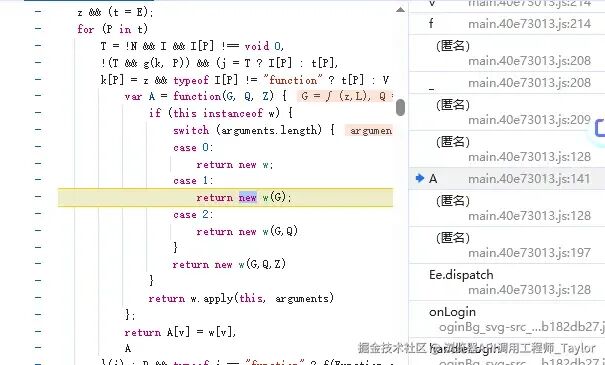This screenshot has height=365, width=605.
Task: Open link main.40e73013.js:209
Action: 529,120
